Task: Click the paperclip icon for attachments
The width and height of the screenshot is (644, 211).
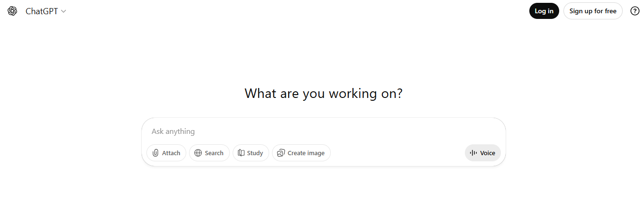Action: (155, 153)
